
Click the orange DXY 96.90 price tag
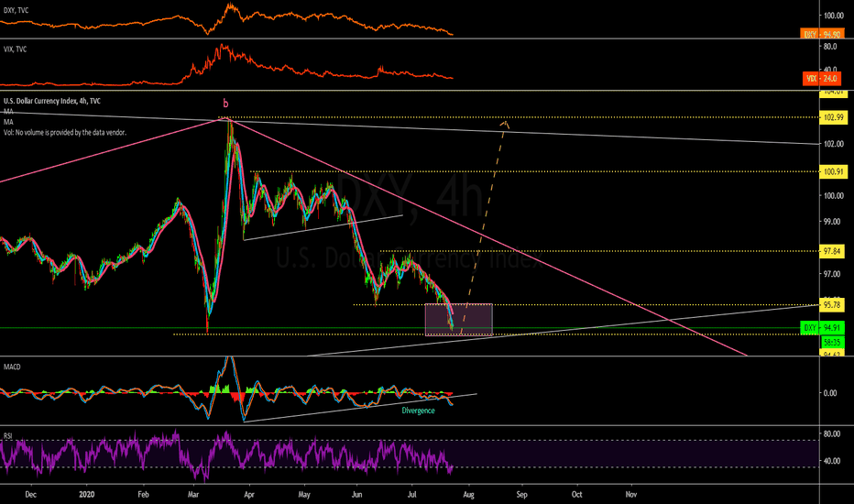[822, 34]
